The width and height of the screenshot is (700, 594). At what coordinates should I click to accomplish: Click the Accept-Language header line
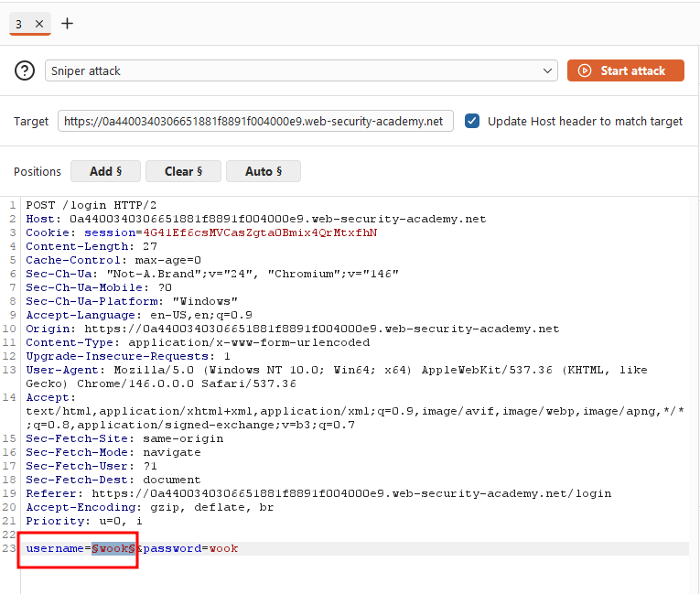click(139, 315)
